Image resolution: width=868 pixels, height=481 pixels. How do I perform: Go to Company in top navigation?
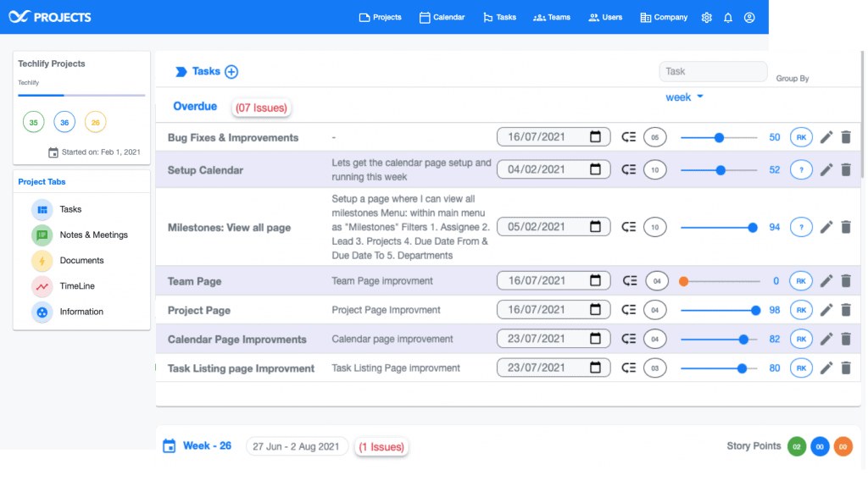664,18
